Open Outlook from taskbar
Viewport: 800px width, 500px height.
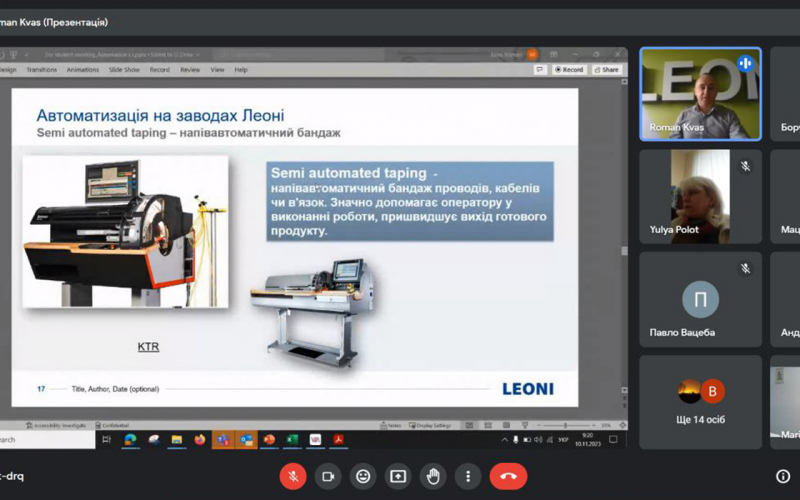point(246,439)
